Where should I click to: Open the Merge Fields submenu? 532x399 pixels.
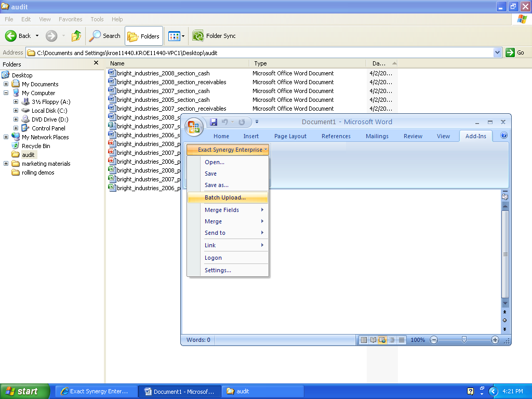click(x=228, y=210)
